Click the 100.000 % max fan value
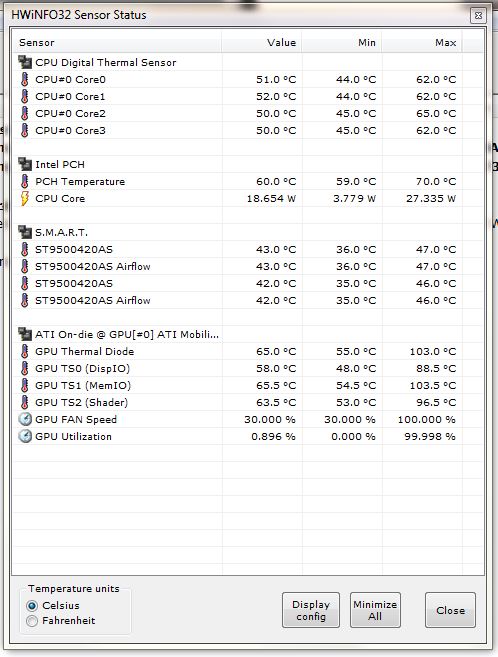 point(426,419)
